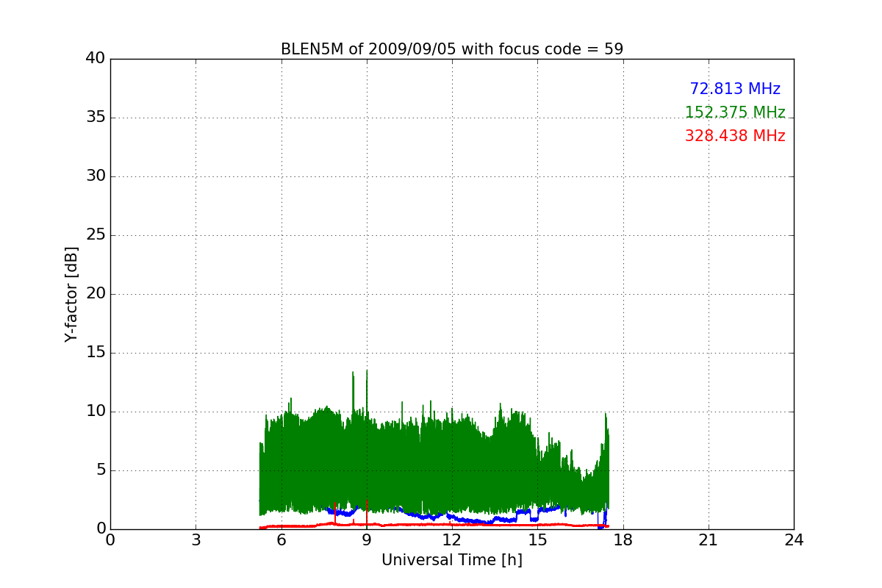Click the x-axis tick label 9
The image size is (882, 588).
pos(367,540)
